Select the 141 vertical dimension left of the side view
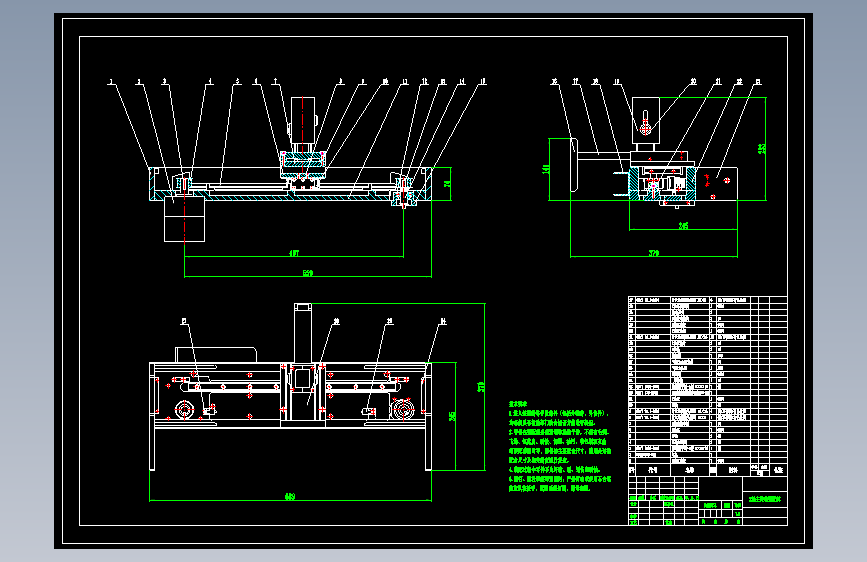 (546, 169)
